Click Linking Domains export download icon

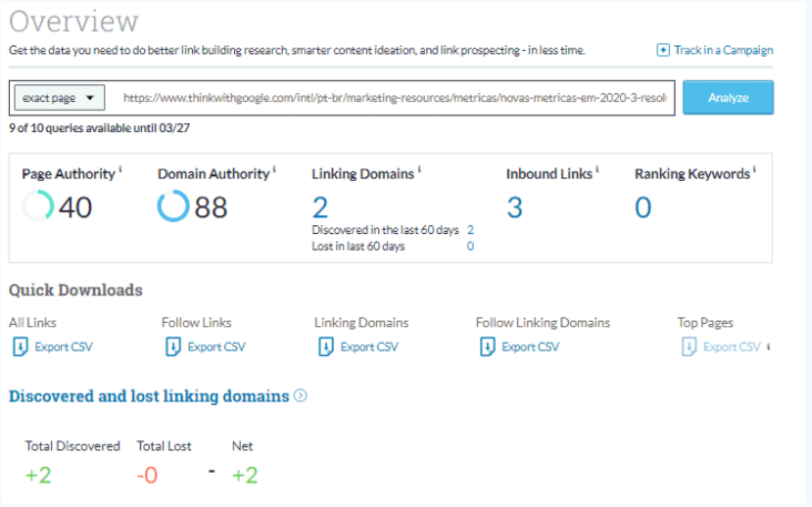(326, 347)
